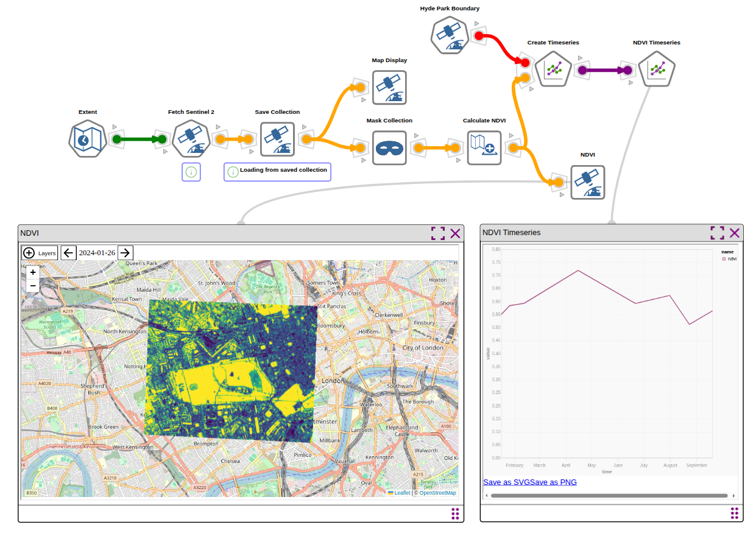756x533 pixels.
Task: Click the timeseries chart horizontal scrollbar
Action: tap(609, 496)
